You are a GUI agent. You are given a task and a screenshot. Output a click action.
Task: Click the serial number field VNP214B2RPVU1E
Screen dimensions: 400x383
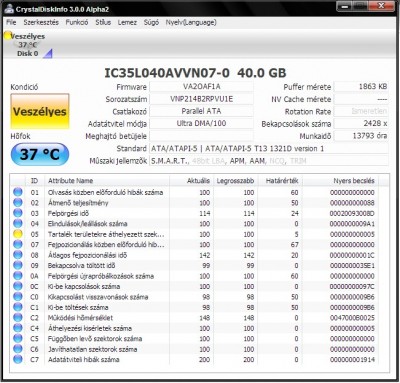click(x=201, y=99)
